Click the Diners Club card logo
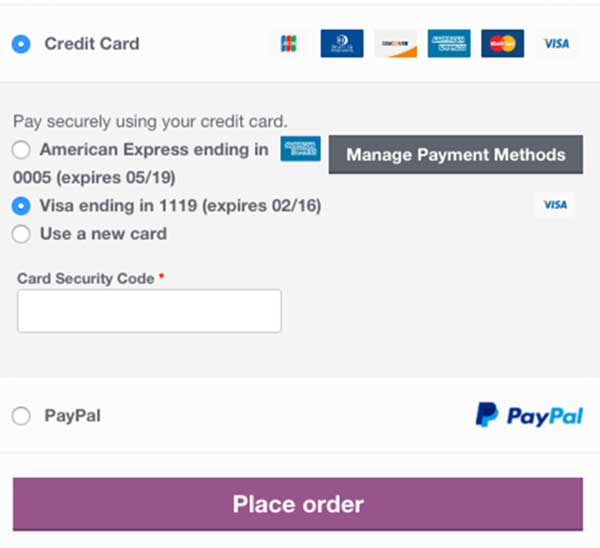The image size is (600, 548). (341, 44)
